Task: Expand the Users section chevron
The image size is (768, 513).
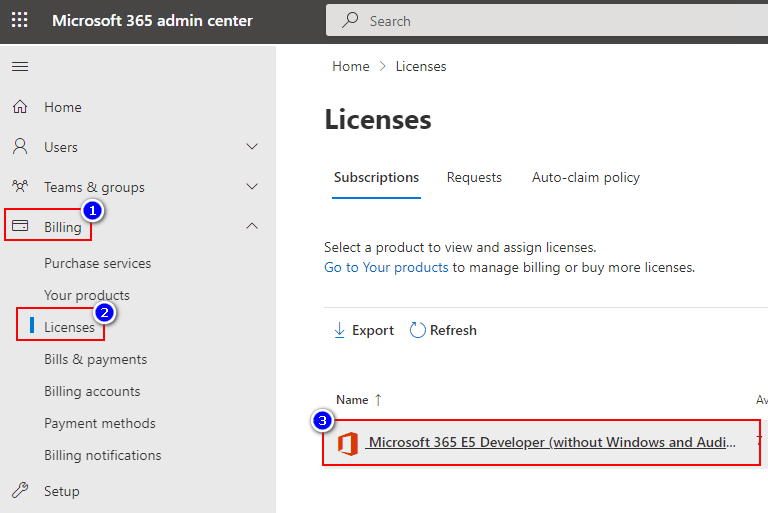Action: point(252,147)
